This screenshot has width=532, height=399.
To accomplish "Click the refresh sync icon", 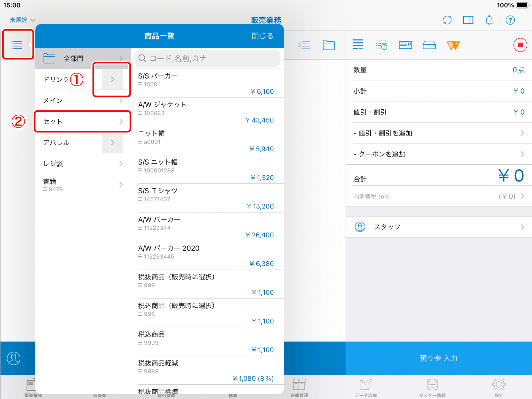I will click(x=447, y=20).
